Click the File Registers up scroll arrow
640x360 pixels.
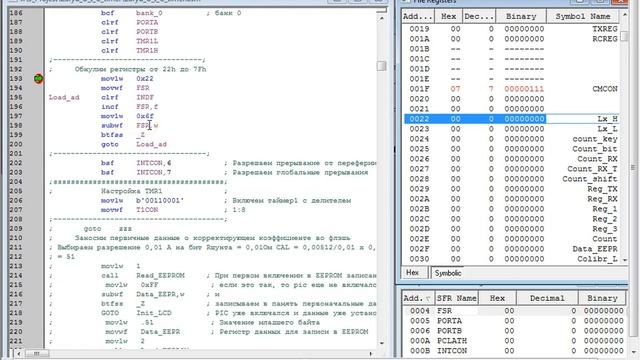click(624, 16)
